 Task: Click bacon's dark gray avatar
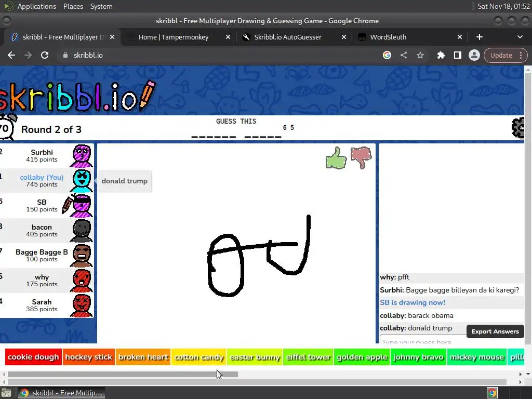point(82,231)
